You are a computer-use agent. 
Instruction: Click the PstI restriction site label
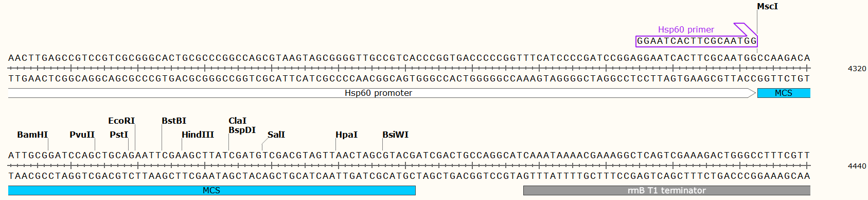coord(119,135)
